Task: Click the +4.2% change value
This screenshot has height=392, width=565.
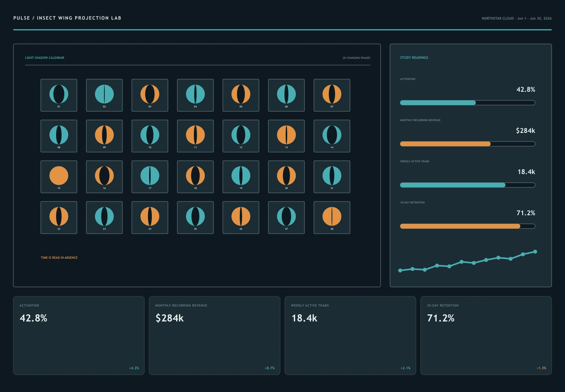Action: (134, 368)
